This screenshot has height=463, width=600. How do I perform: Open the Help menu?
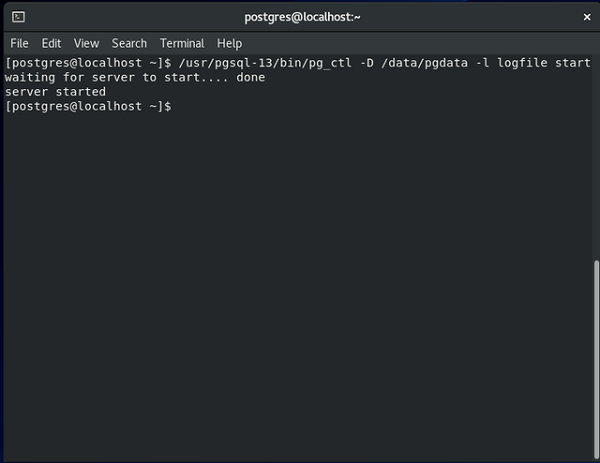click(x=229, y=43)
